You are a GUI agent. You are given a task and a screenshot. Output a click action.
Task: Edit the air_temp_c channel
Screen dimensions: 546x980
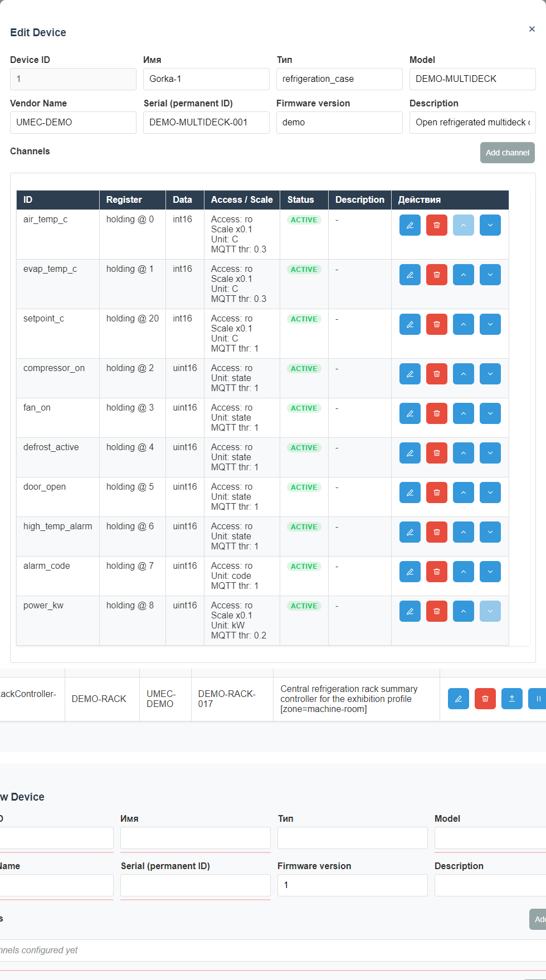[409, 225]
